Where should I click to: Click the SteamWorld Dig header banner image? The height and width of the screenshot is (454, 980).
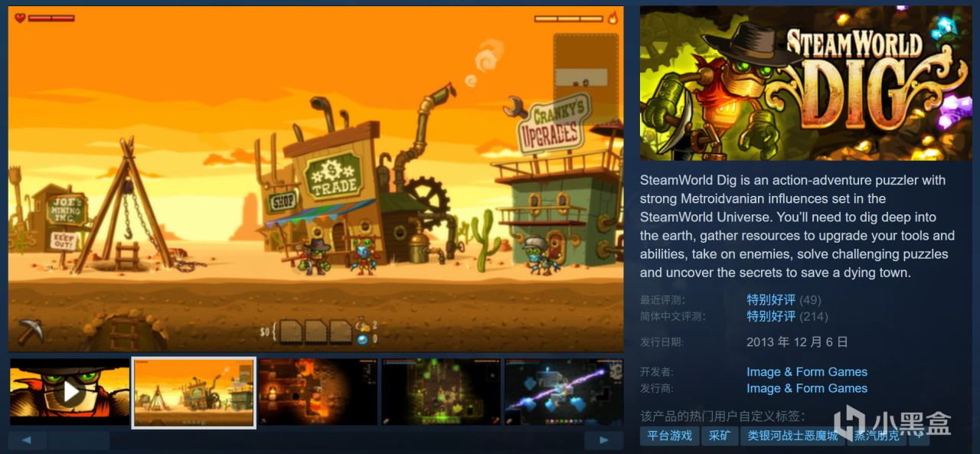point(805,83)
